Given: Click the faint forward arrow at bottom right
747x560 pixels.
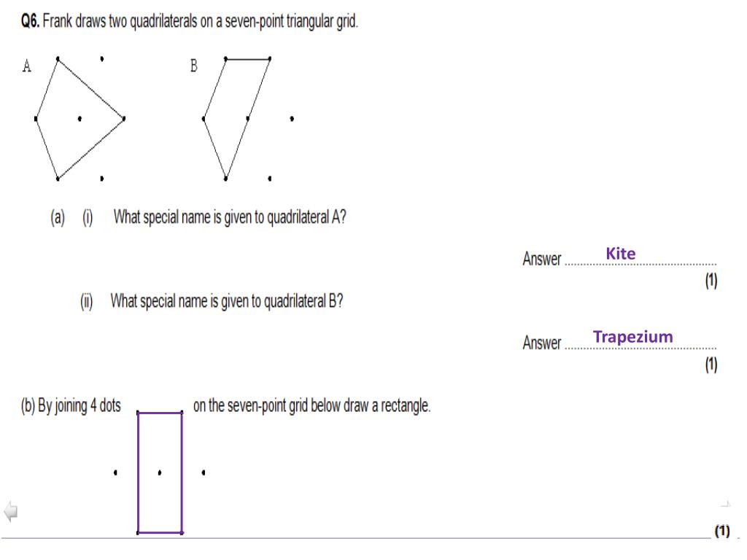Looking at the screenshot, I should [x=725, y=504].
